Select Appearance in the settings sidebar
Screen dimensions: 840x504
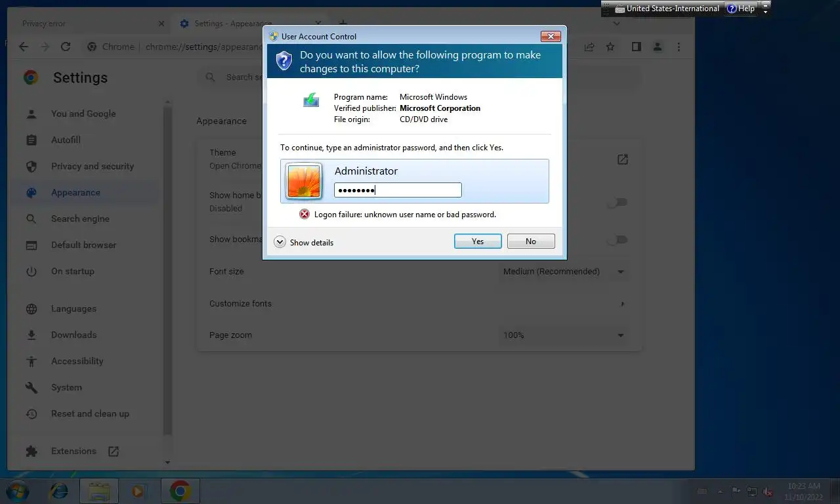point(75,192)
